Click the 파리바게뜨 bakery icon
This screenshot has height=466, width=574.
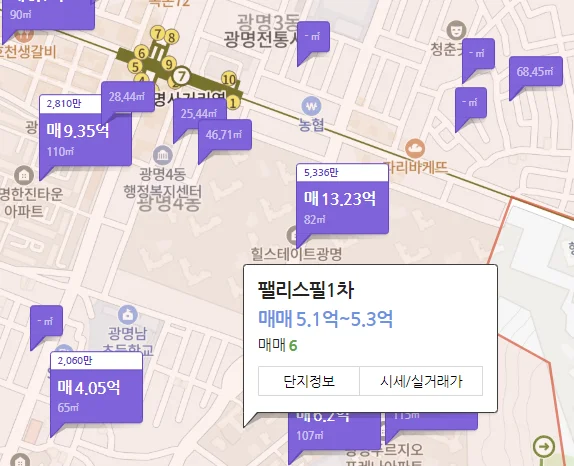click(415, 149)
